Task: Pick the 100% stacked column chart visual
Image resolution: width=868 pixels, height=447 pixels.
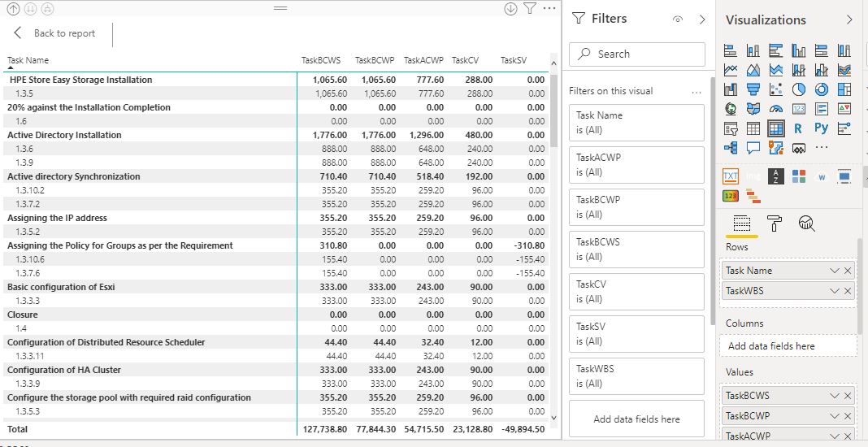Action: (844, 50)
